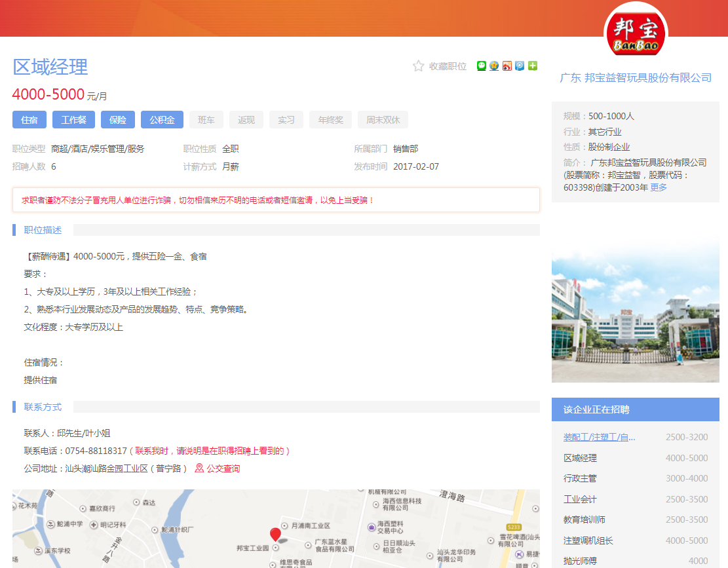Screen dimensions: 728x568
Task: Click the 日日顺汕头柏亚仓 map label
Action: coord(399,546)
